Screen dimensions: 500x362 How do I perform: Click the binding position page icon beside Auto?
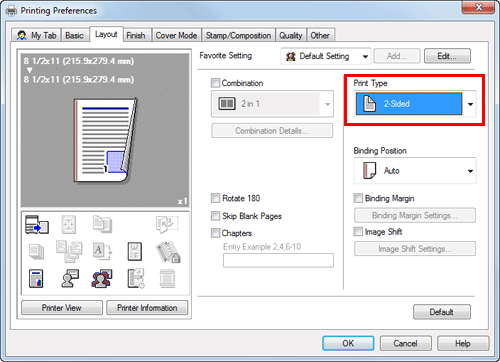coord(369,171)
